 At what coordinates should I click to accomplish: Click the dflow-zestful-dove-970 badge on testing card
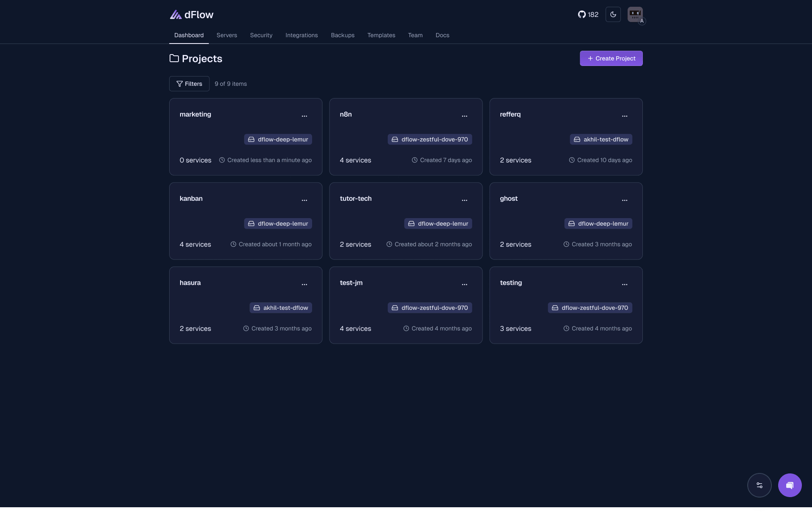click(590, 308)
